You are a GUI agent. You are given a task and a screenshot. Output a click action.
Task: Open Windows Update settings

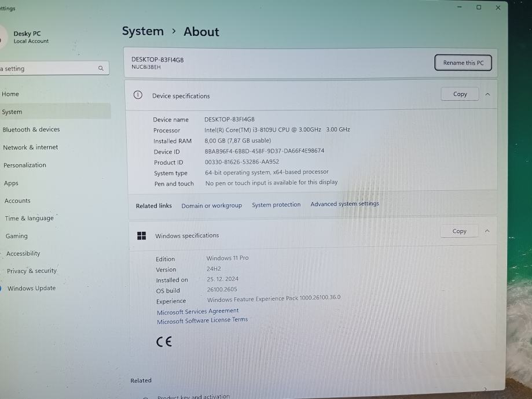pos(32,288)
